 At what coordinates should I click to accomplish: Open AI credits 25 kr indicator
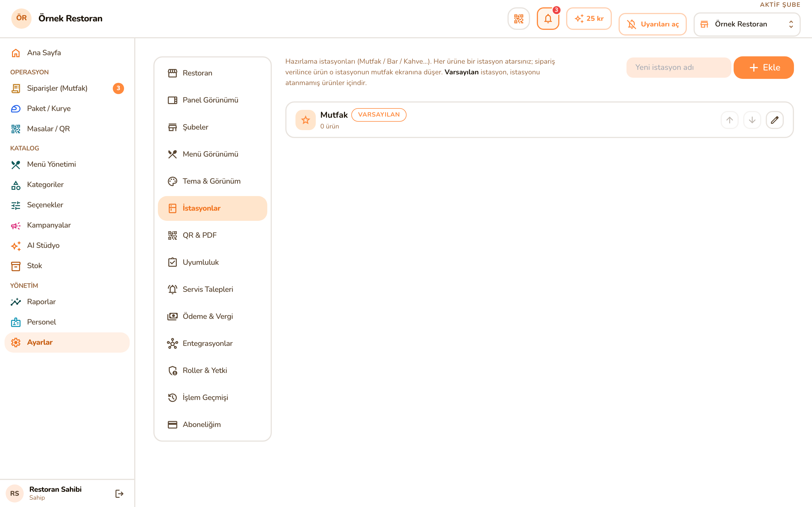tap(589, 19)
